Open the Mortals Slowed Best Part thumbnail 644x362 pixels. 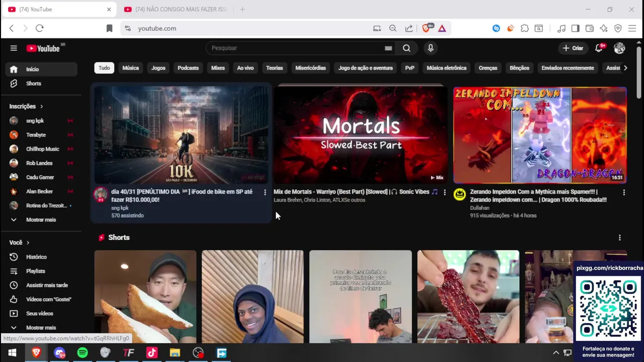(x=360, y=135)
